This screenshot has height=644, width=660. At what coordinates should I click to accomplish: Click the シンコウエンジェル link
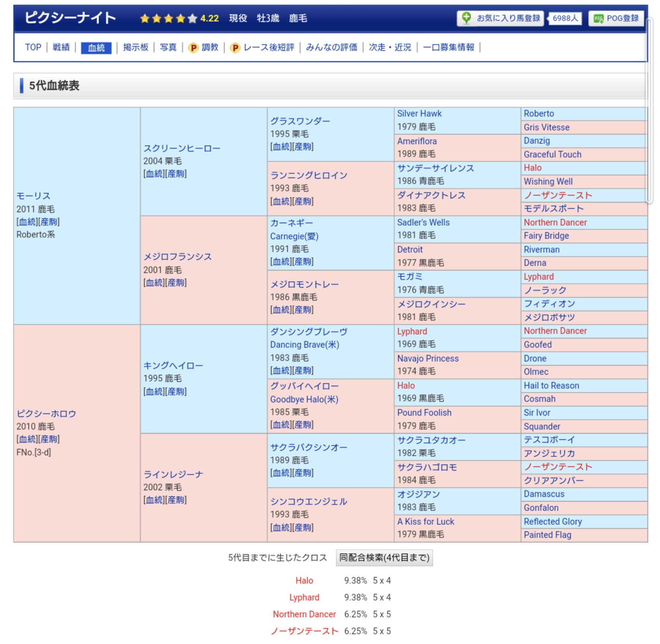click(309, 501)
